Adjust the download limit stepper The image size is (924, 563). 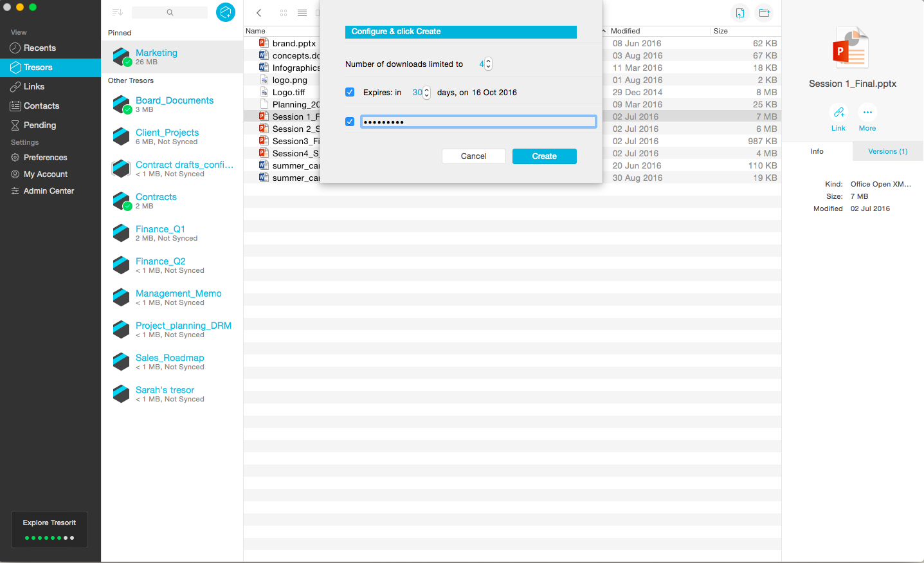489,64
